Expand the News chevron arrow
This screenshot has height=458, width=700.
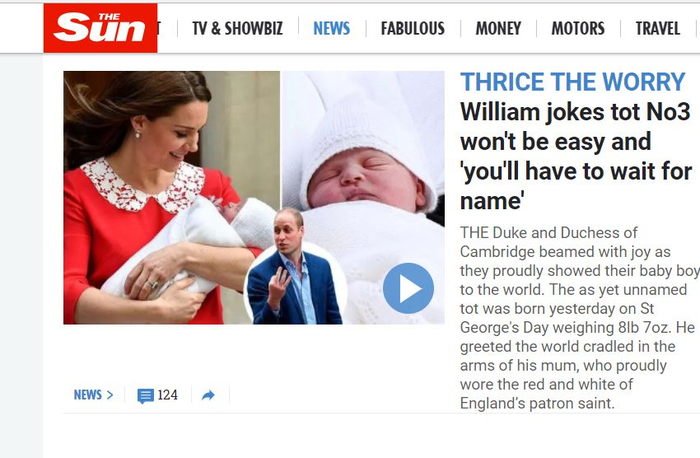pos(110,395)
